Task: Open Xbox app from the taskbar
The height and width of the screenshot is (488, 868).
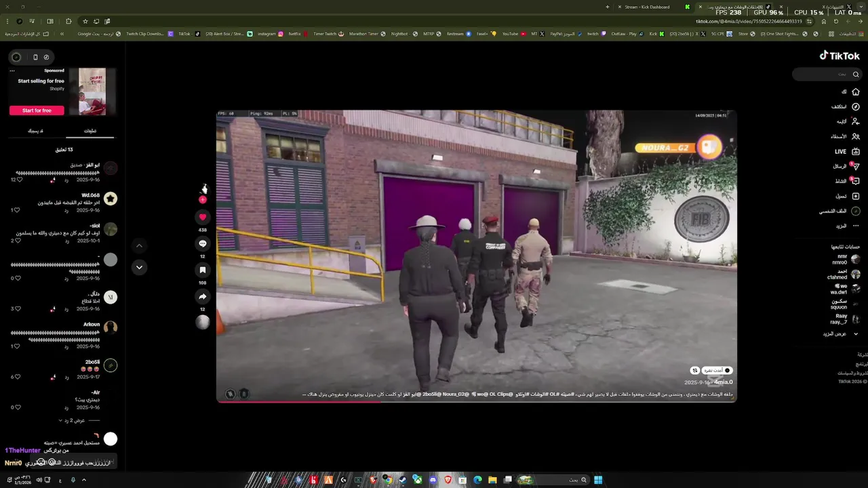Action: [418, 480]
